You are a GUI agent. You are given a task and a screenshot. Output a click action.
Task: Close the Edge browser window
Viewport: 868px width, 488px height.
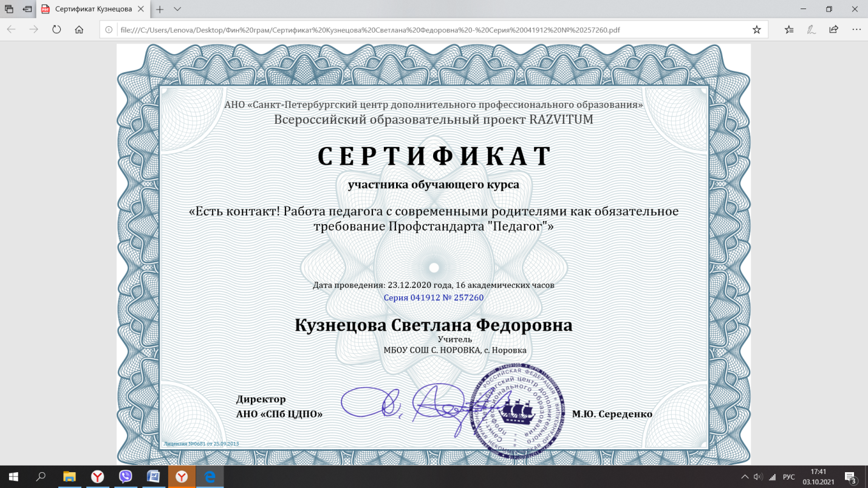(854, 9)
